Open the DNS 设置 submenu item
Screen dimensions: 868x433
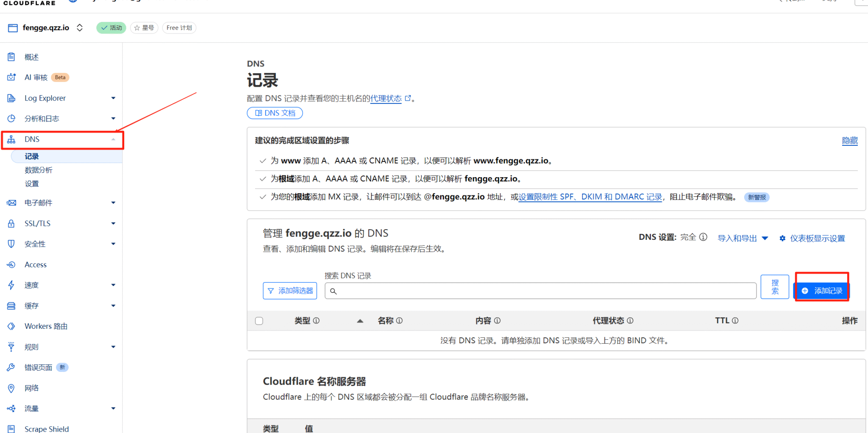coord(32,183)
